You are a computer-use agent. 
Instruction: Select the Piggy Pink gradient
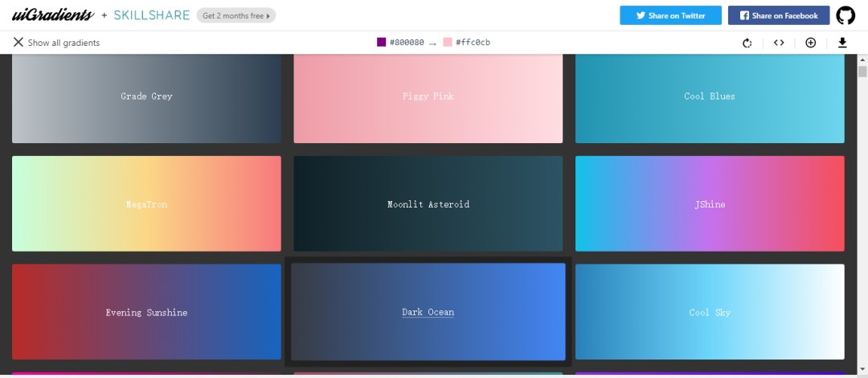point(428,98)
